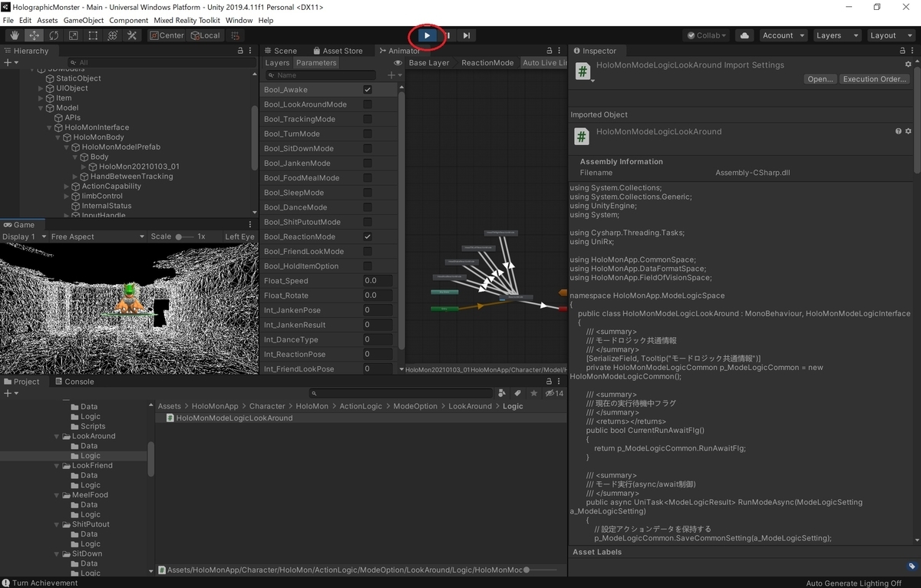
Task: Select the combined Transform tool
Action: pyautogui.click(x=112, y=35)
